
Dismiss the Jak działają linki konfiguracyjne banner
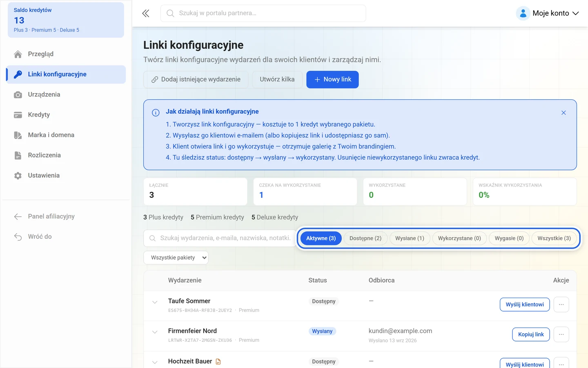coord(563,113)
